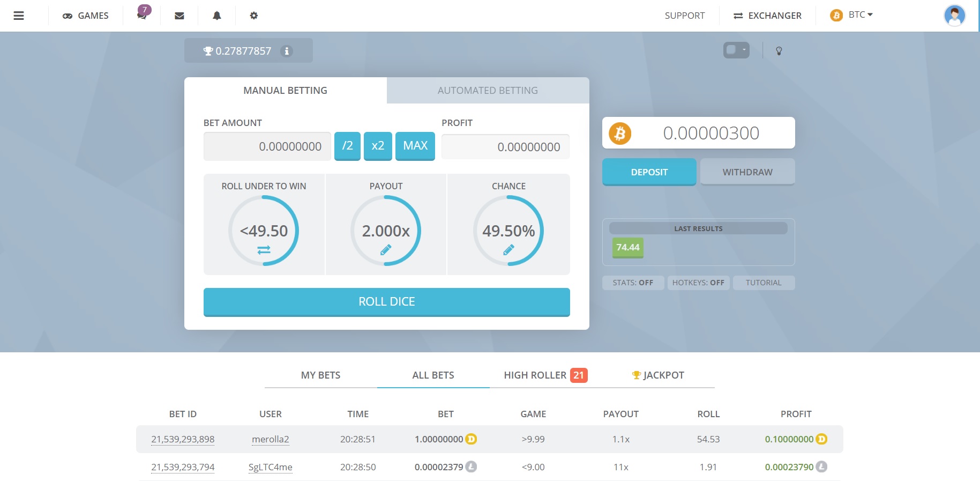Open the messages envelope icon
Screen dimensions: 980x481
coord(179,16)
